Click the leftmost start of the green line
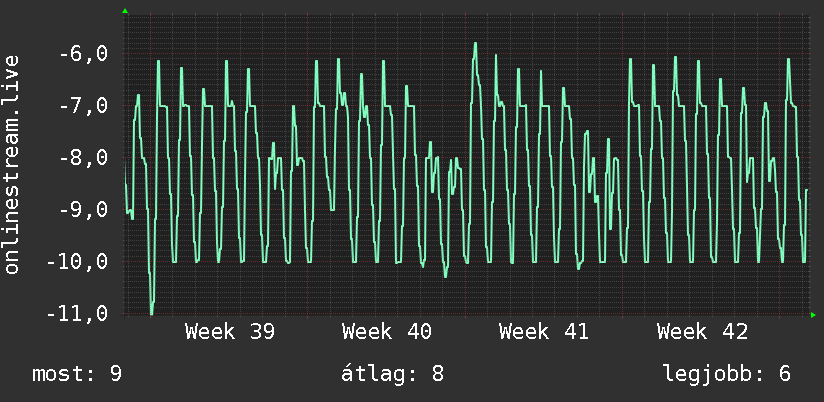824x402 pixels. point(125,164)
